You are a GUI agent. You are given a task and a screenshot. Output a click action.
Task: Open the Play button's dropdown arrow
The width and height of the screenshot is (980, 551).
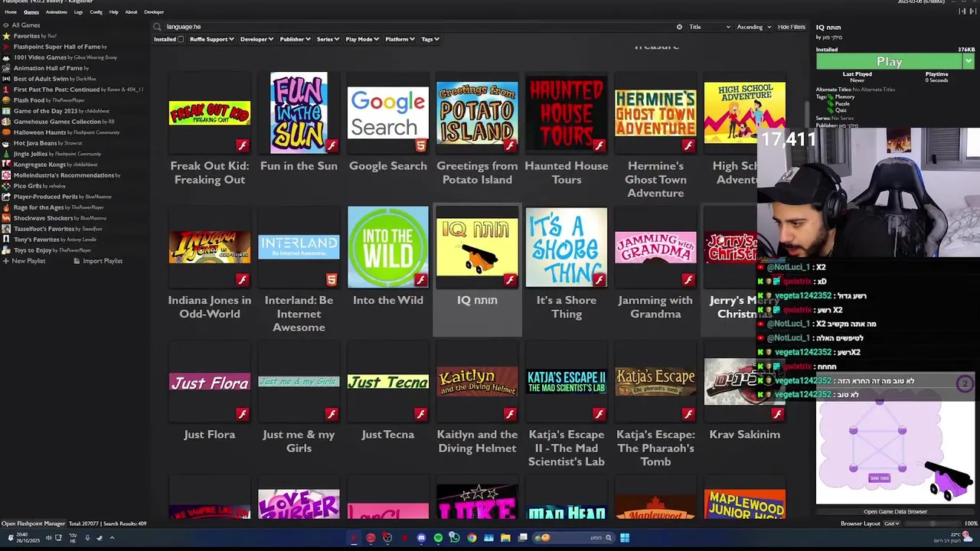pyautogui.click(x=969, y=61)
